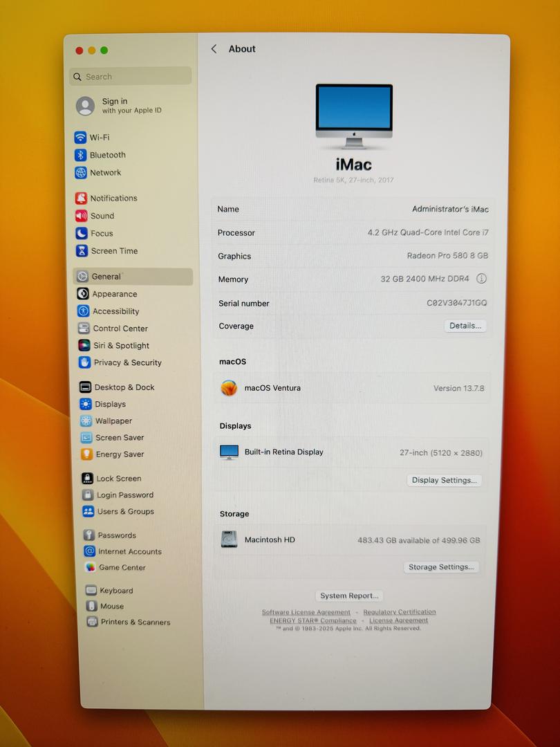The height and width of the screenshot is (747, 560).
Task: Select Accessibility in the sidebar
Action: [x=115, y=311]
